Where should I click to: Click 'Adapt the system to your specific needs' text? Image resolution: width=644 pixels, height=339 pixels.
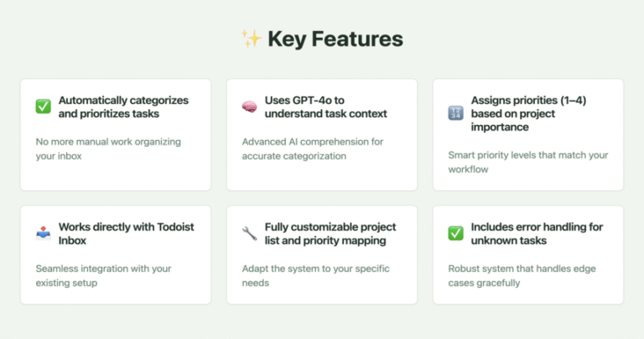click(315, 275)
